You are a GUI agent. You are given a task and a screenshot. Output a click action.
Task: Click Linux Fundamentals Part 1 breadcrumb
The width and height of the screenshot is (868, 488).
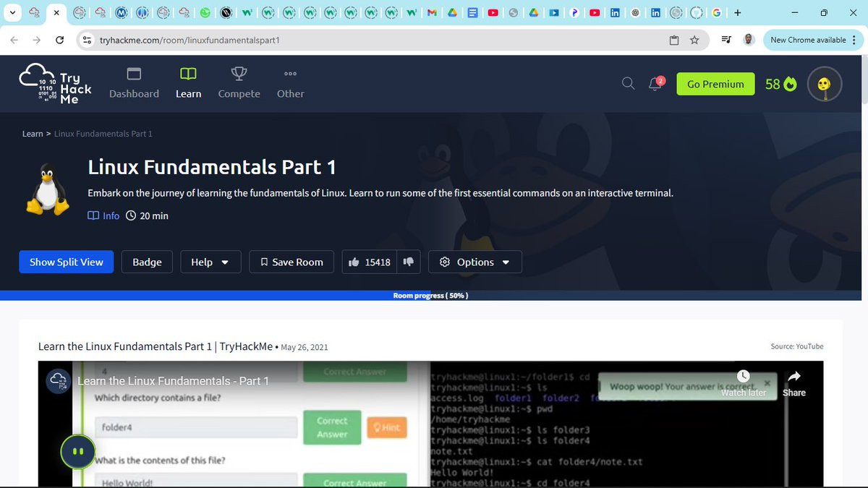point(103,134)
